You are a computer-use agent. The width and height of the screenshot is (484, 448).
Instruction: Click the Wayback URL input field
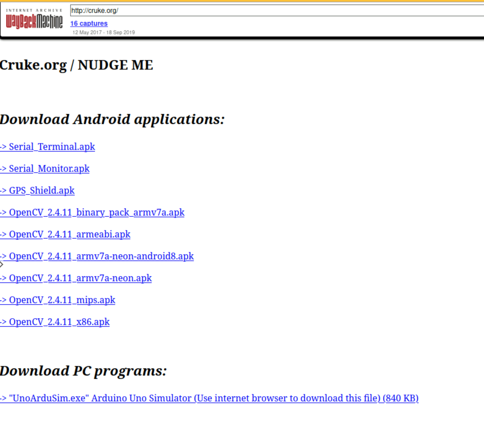[x=277, y=10]
